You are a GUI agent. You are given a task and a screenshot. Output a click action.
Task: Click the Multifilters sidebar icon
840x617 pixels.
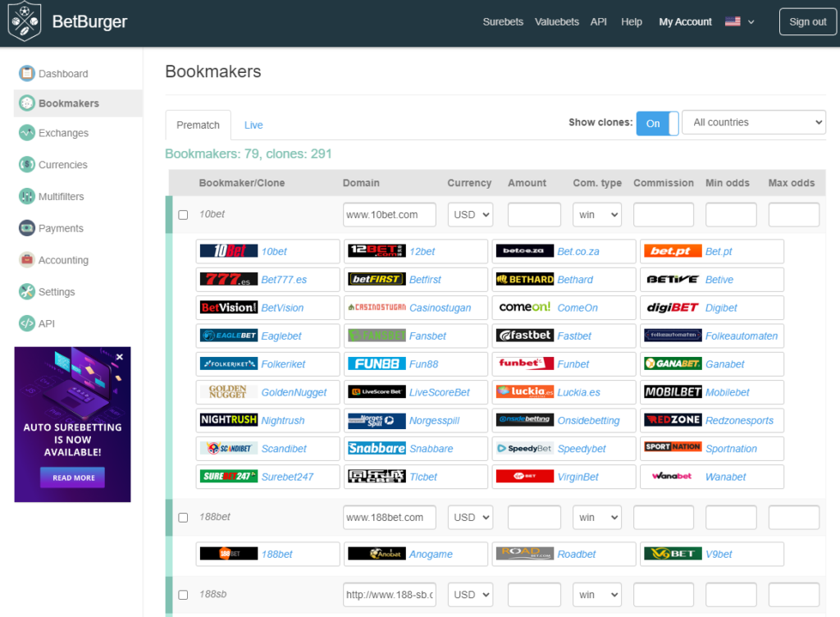(26, 197)
